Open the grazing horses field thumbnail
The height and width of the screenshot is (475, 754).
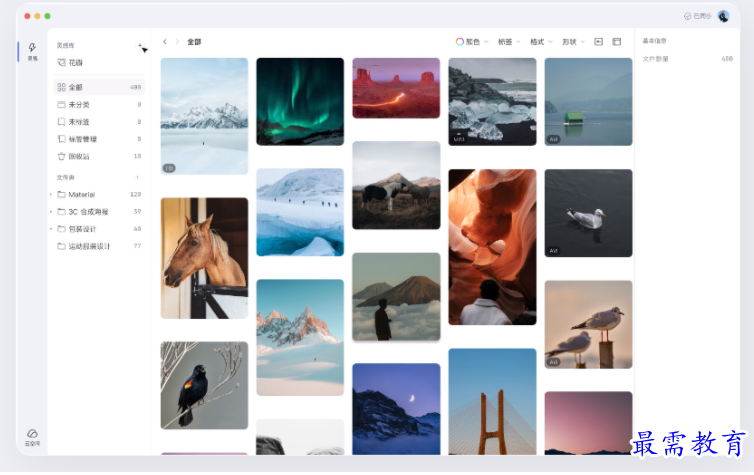click(x=396, y=185)
